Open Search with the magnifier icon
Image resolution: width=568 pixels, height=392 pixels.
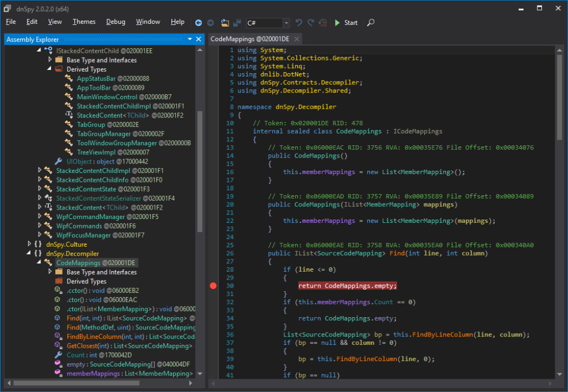(371, 23)
